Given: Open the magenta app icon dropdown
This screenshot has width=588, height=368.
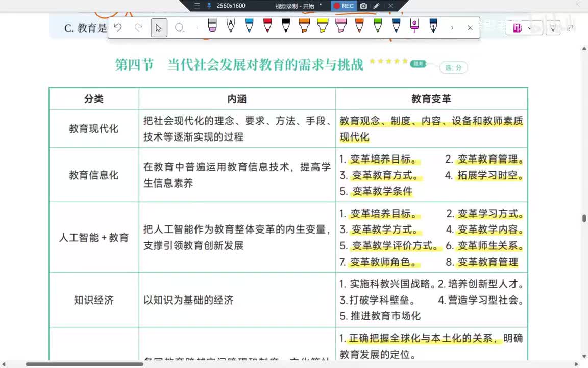Looking at the screenshot, I should point(524,28).
